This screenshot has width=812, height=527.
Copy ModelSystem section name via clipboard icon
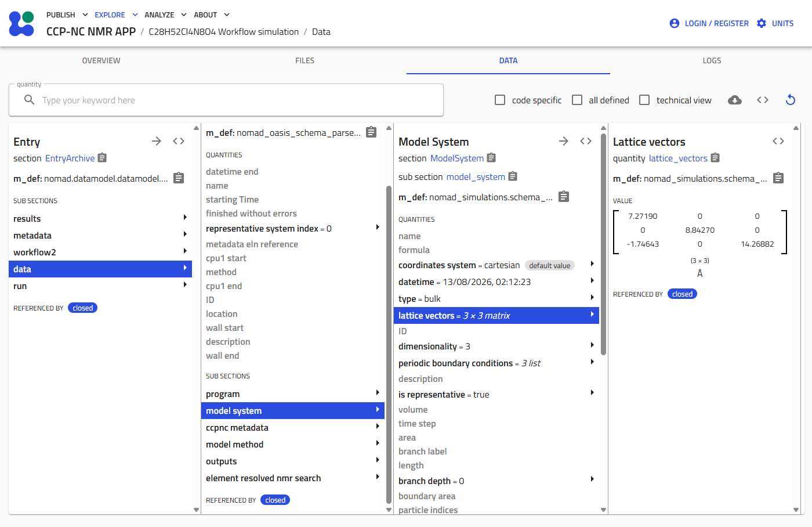pyautogui.click(x=491, y=158)
